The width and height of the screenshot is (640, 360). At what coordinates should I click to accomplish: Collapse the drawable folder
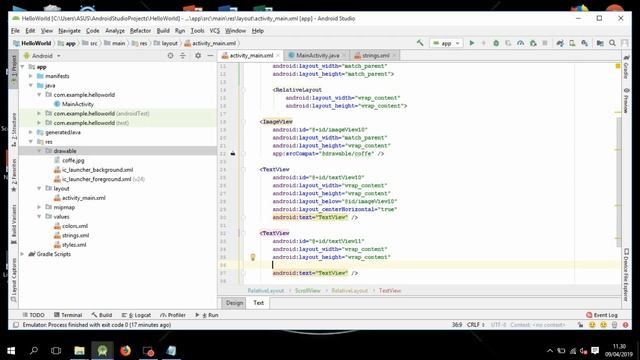[39, 151]
